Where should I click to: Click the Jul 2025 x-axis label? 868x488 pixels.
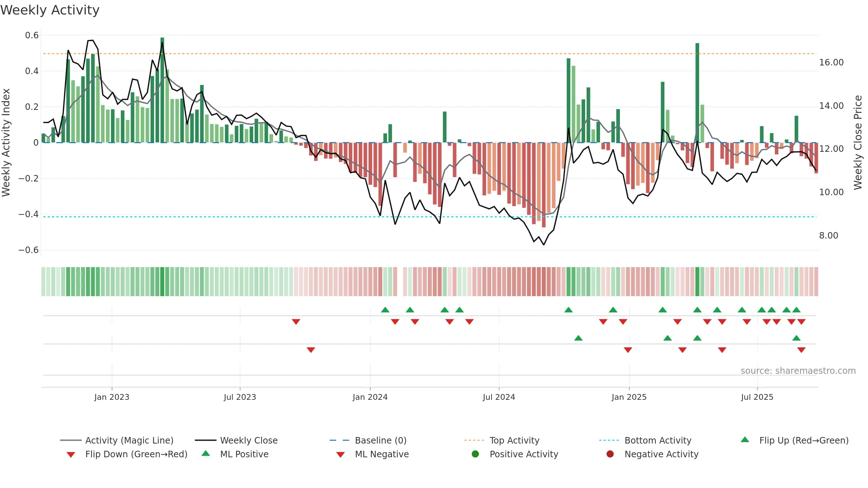757,397
